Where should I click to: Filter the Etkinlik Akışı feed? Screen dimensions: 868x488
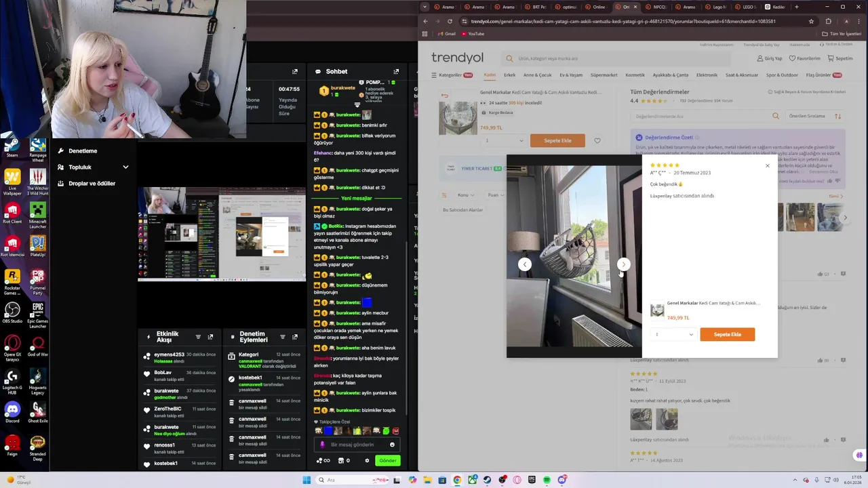click(x=198, y=337)
